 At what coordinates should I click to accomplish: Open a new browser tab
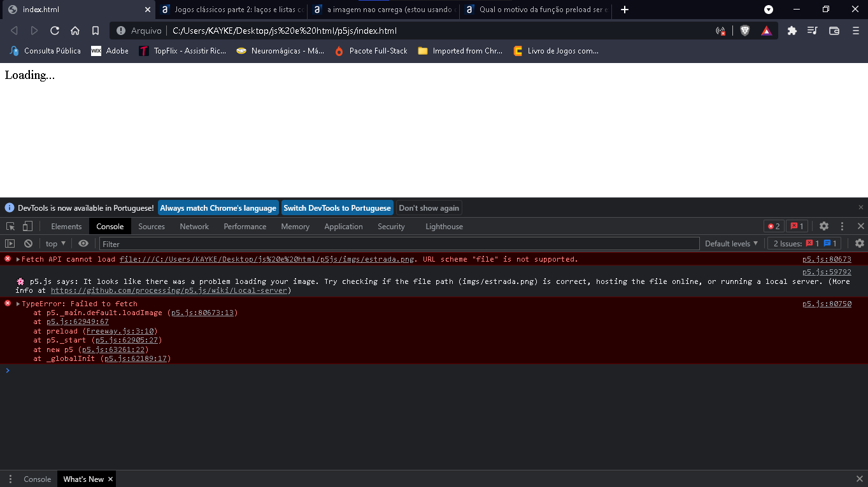(x=625, y=10)
